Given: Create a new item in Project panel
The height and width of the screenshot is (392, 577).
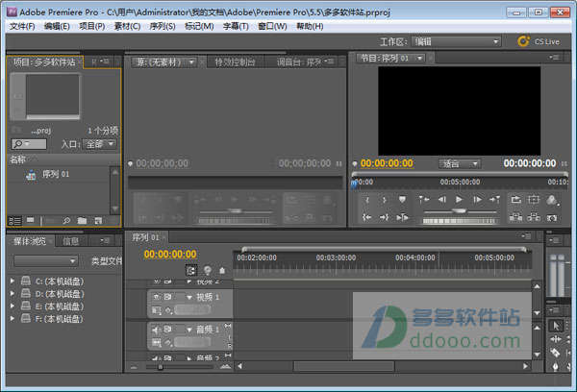Looking at the screenshot, I should point(98,221).
